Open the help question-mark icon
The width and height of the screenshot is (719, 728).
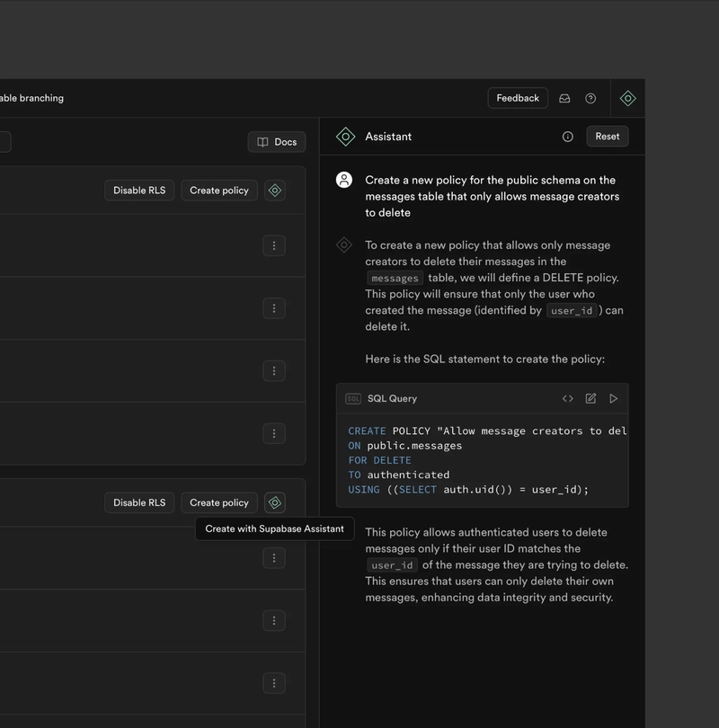590,99
